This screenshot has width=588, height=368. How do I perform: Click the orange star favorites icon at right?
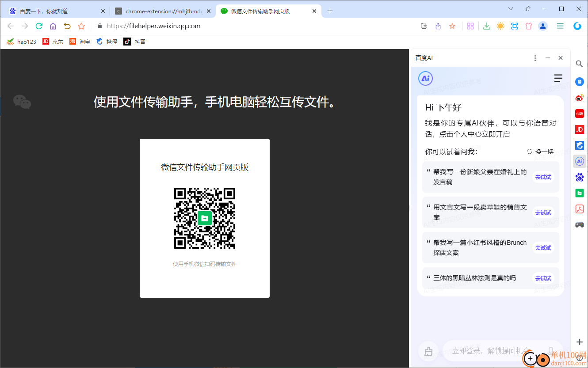pos(452,26)
